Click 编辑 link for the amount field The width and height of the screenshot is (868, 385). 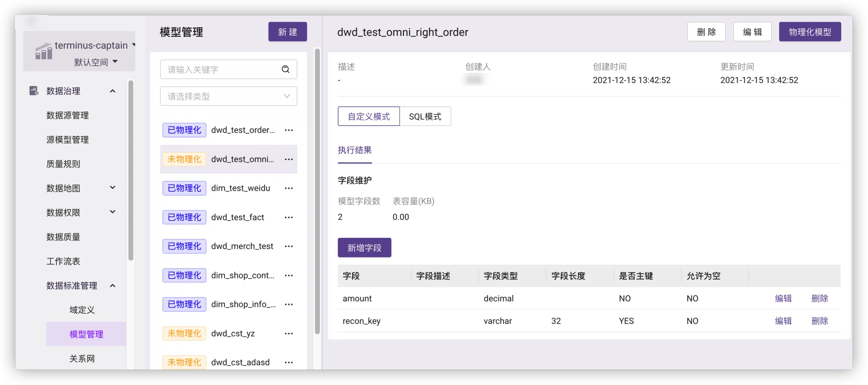click(x=783, y=298)
